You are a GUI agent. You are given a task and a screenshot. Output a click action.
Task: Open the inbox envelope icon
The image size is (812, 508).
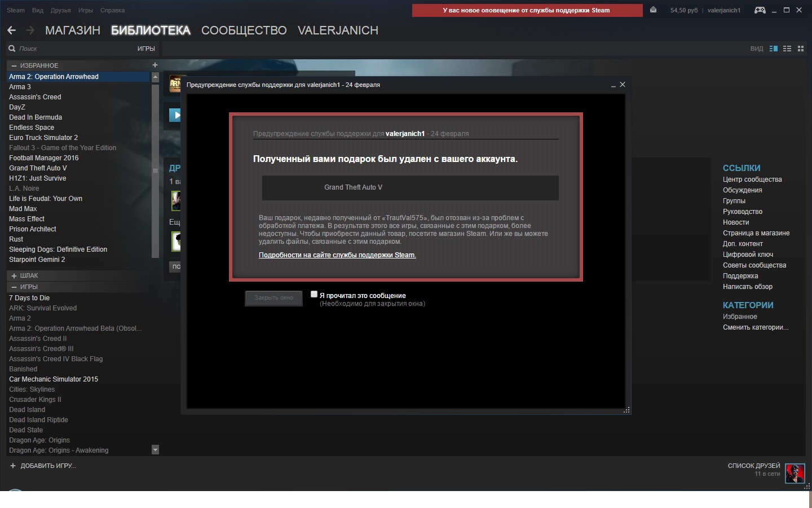[653, 10]
